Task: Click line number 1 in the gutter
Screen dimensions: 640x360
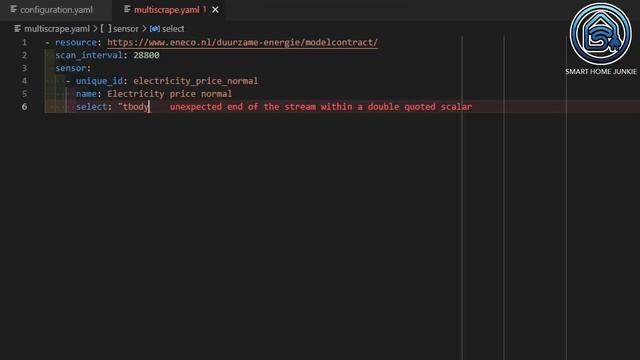Action: coord(24,42)
